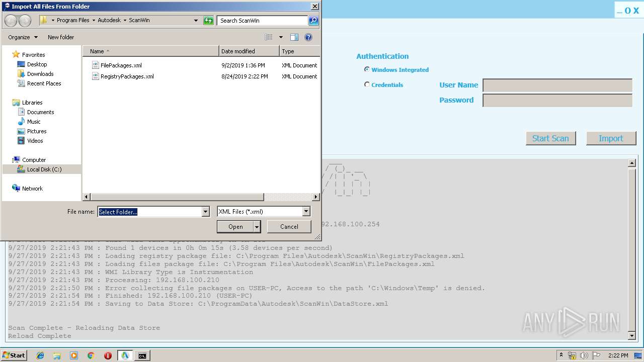The image size is (644, 362).
Task: Click the Start button
Action: click(x=14, y=355)
